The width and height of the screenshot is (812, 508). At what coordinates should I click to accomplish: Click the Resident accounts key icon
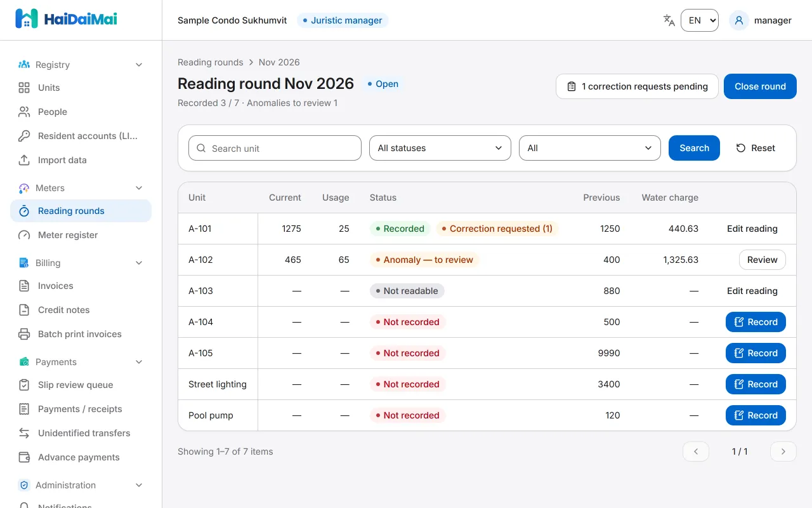(x=24, y=136)
